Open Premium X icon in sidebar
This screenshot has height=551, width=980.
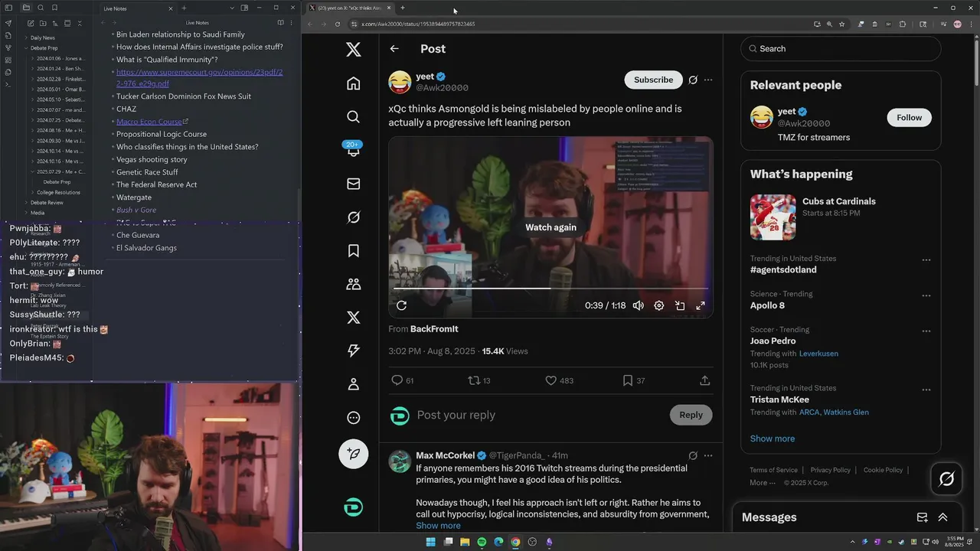coord(353,318)
